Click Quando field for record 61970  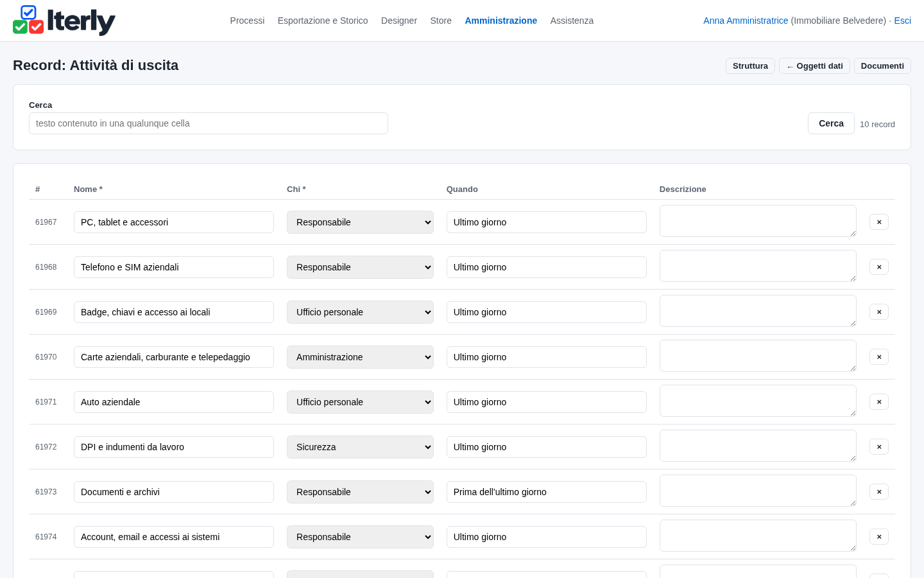pos(547,357)
